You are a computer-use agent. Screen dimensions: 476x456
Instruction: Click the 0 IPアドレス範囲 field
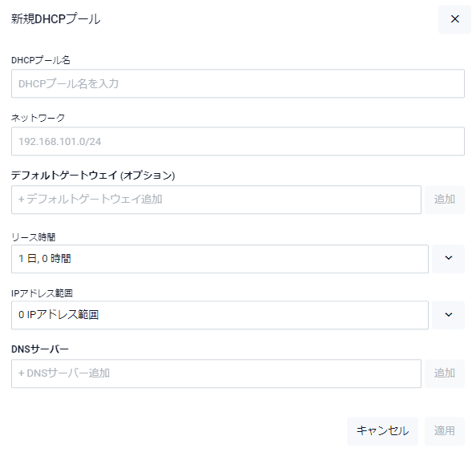pyautogui.click(x=220, y=315)
